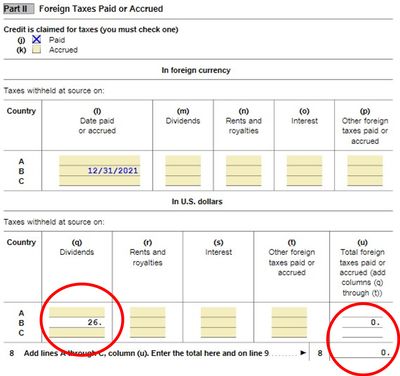Click column (r) Rents and royalties row B field
Viewport: 400px width, 376px height.
[x=147, y=322]
